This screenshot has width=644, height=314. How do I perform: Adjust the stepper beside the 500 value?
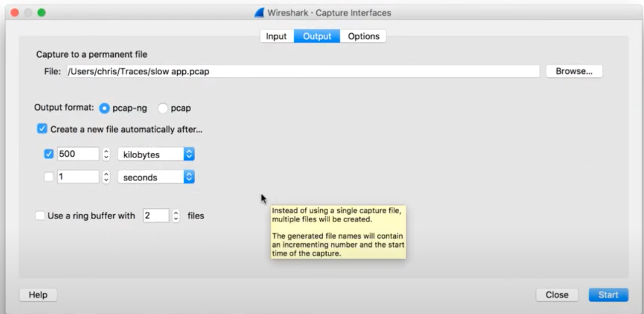pyautogui.click(x=106, y=154)
